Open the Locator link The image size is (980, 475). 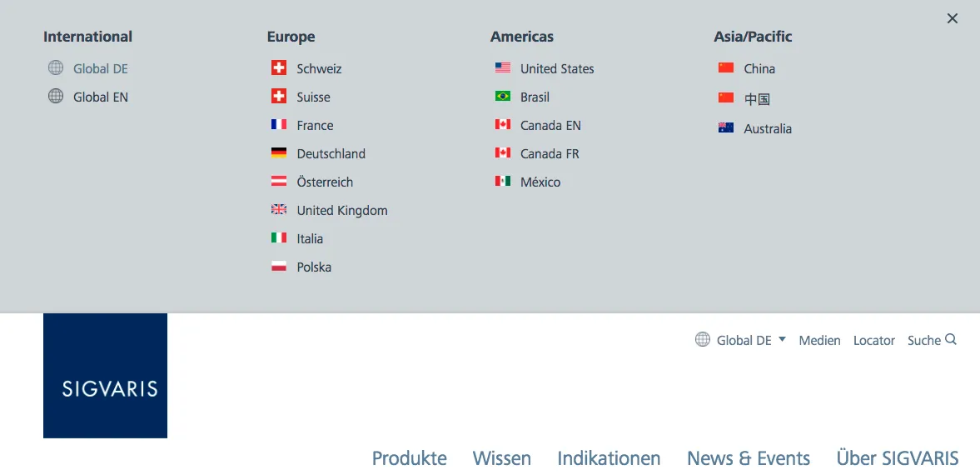click(873, 341)
